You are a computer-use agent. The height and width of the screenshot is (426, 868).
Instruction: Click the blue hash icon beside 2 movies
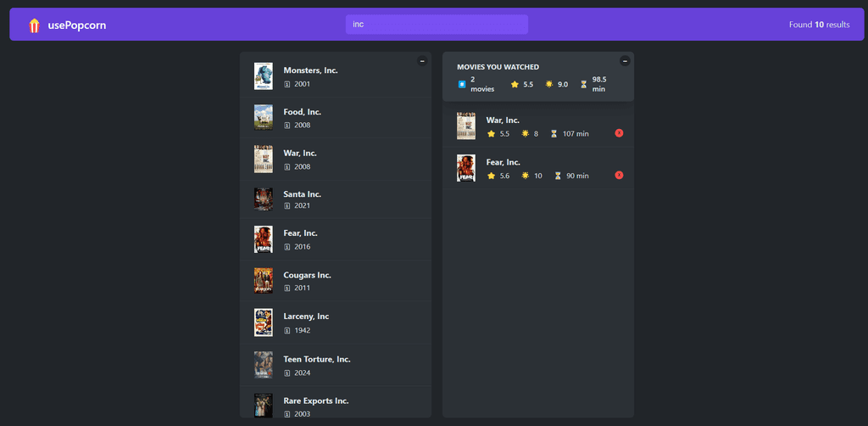[x=462, y=84]
